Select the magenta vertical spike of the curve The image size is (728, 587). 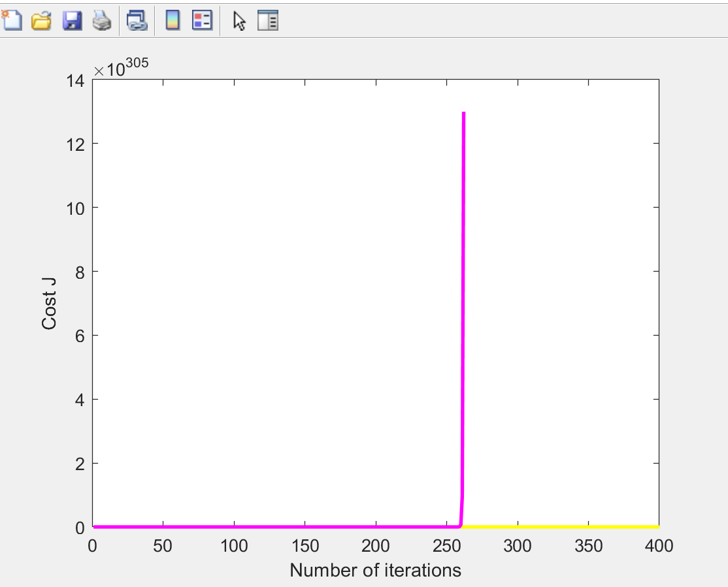tap(463, 294)
